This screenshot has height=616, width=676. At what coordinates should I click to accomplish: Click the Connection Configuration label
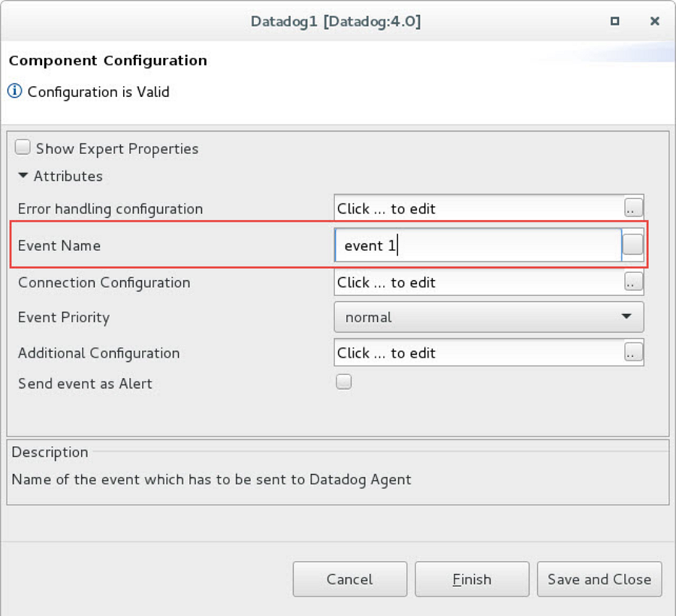[104, 282]
